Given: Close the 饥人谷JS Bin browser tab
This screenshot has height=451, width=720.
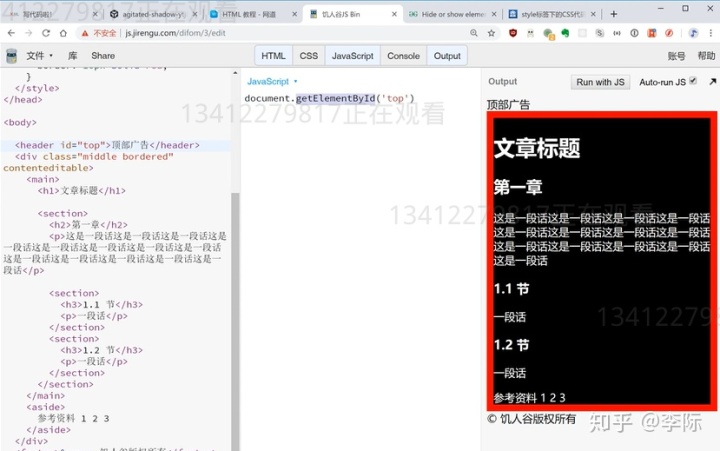Looking at the screenshot, I should click(394, 14).
